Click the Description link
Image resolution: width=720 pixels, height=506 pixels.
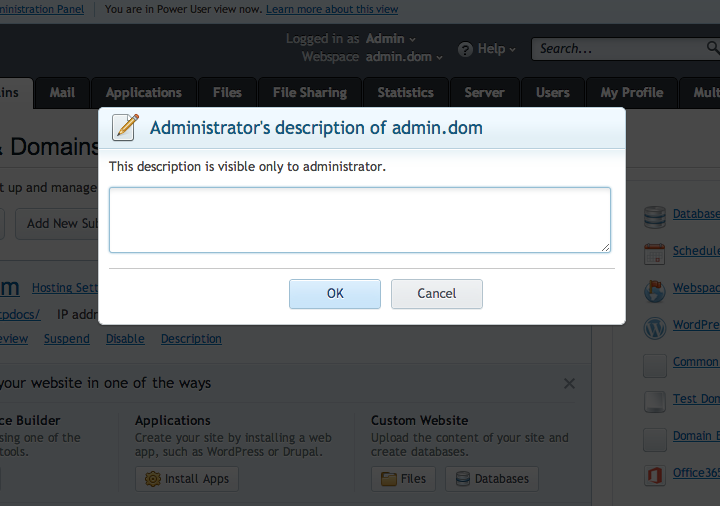[191, 339]
